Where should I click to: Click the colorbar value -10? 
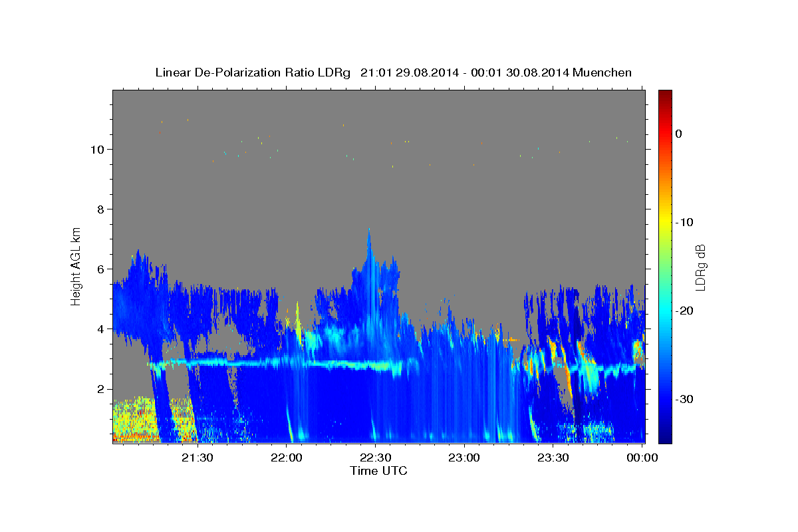click(685, 222)
